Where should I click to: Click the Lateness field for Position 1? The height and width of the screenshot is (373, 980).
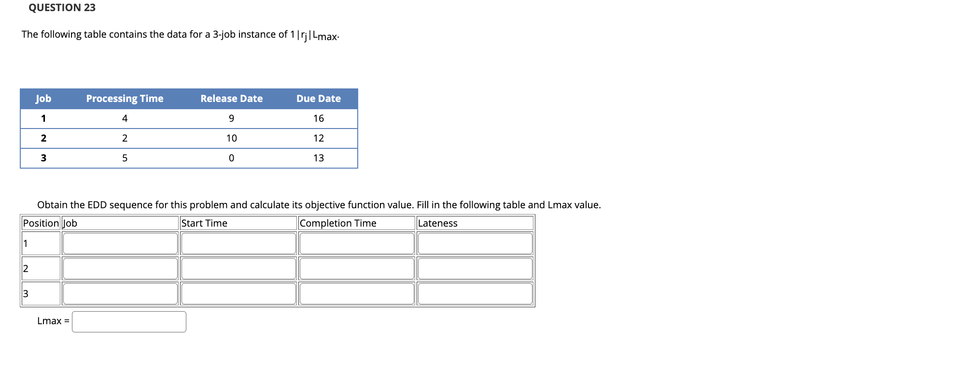[x=475, y=243]
